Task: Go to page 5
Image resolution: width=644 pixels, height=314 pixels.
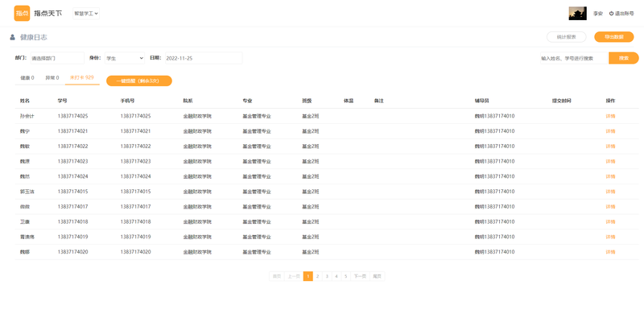Action: pos(346,276)
